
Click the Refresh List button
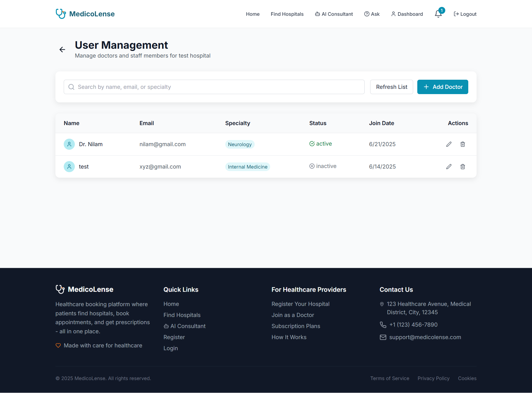[392, 87]
